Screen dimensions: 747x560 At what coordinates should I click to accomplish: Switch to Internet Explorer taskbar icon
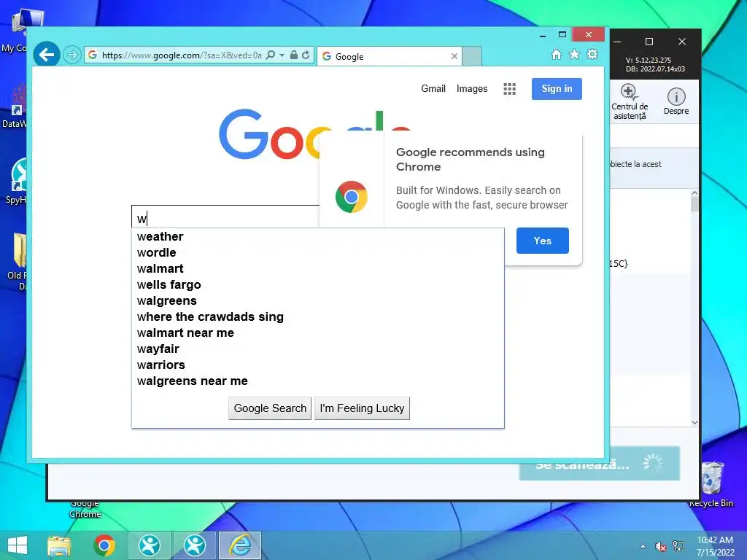240,545
